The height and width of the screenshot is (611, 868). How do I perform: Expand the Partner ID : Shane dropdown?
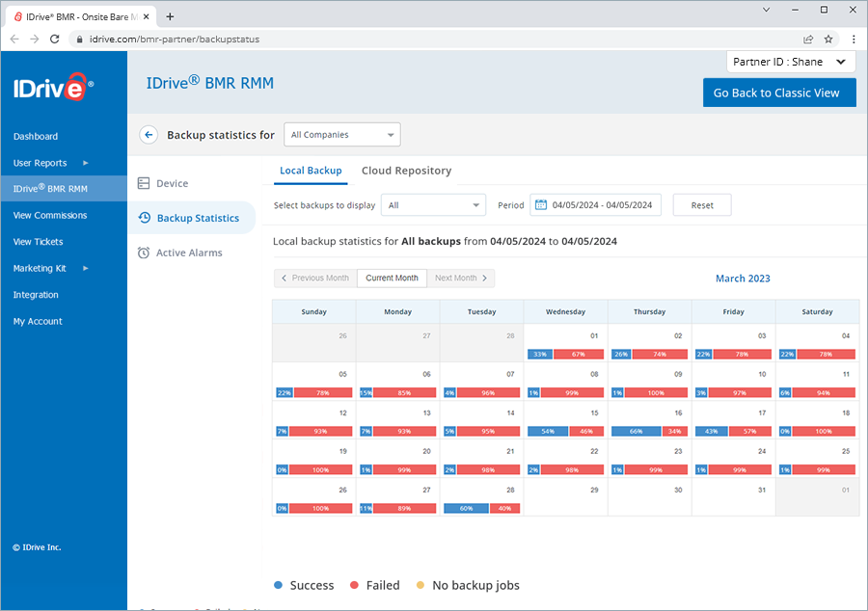click(791, 62)
